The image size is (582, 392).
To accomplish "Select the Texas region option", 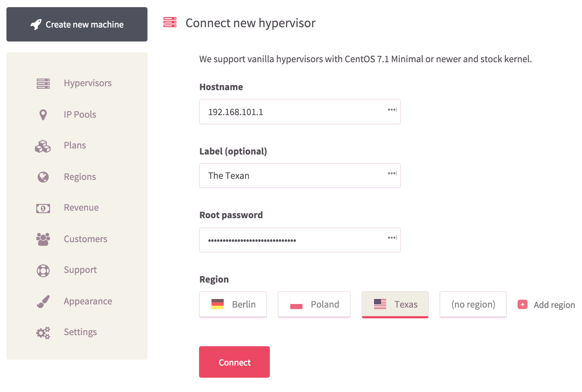I will pyautogui.click(x=395, y=304).
